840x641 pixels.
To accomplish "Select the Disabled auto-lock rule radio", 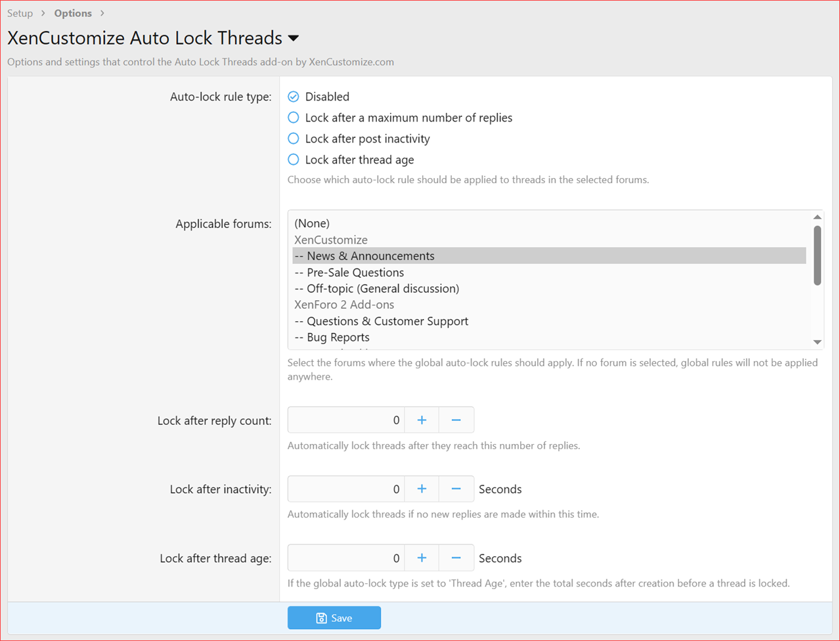I will point(294,97).
